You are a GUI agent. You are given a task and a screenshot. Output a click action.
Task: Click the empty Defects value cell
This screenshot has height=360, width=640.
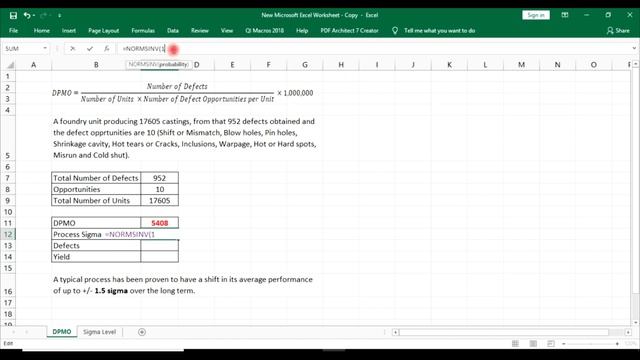160,245
